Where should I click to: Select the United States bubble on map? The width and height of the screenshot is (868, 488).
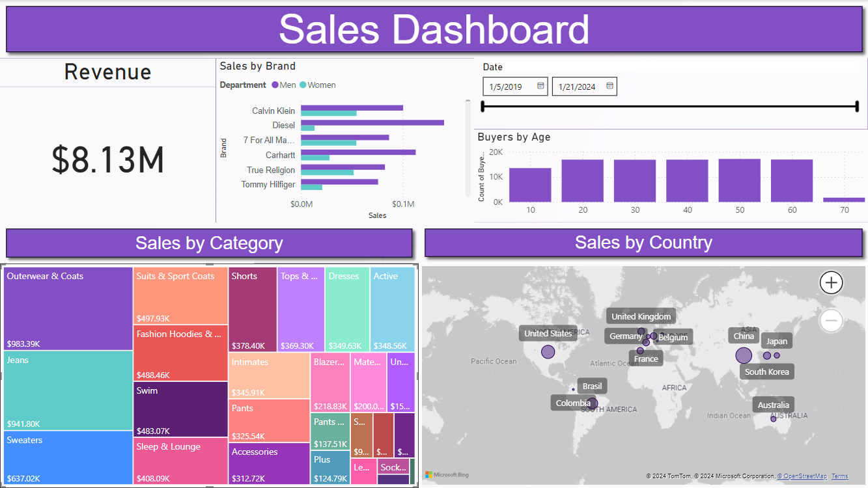coord(548,352)
